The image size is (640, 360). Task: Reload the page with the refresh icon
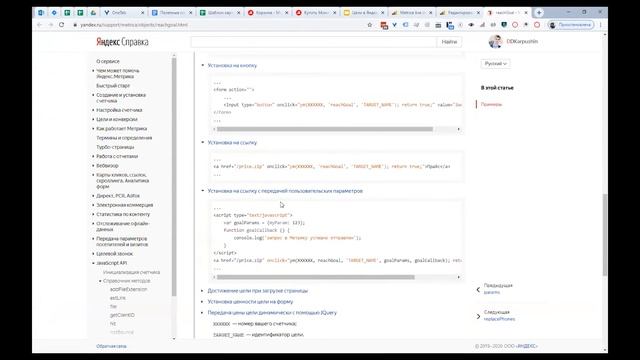point(62,25)
